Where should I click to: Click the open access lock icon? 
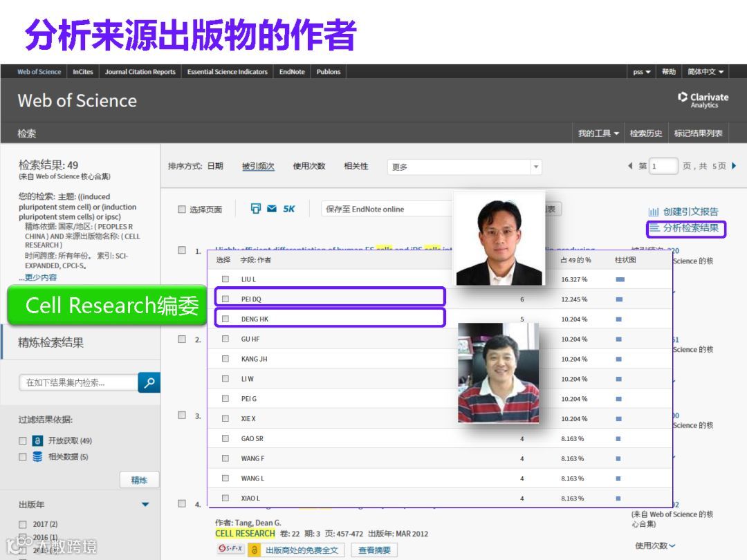[x=37, y=440]
